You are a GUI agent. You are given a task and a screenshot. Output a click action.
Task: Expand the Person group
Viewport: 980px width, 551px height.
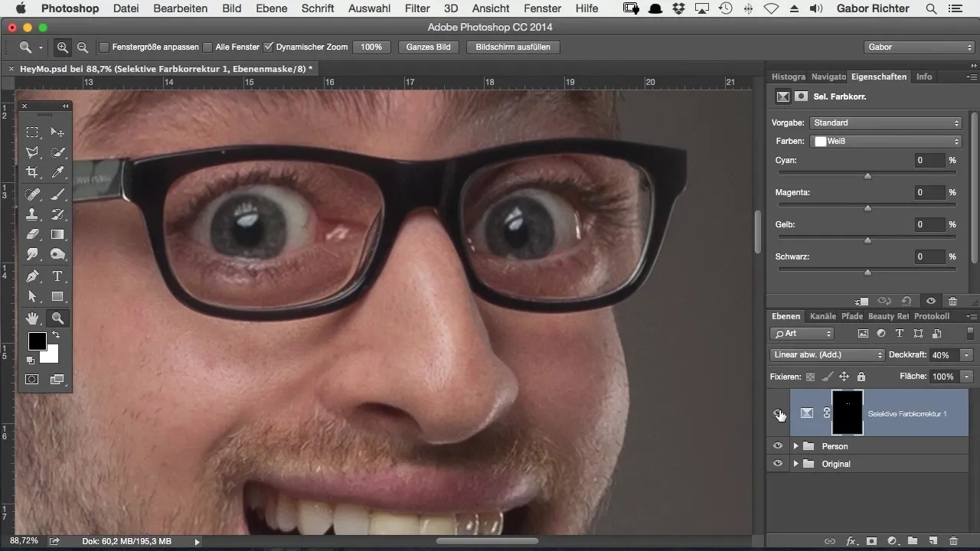tap(795, 446)
